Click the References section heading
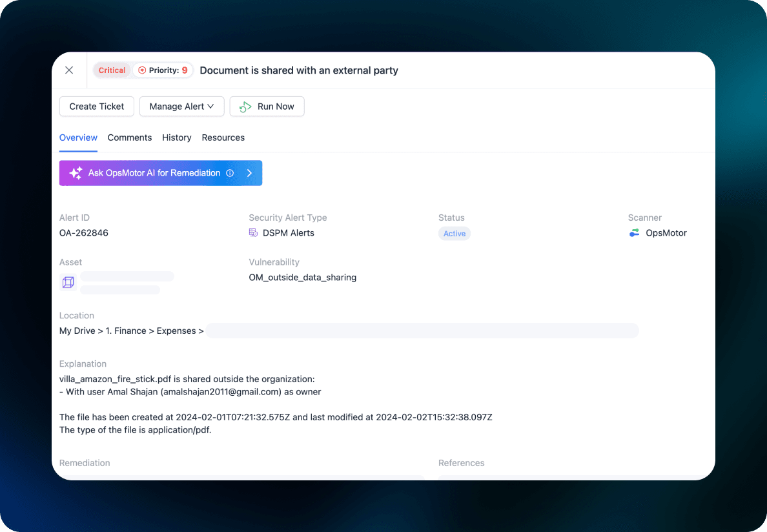The image size is (767, 532). pyautogui.click(x=461, y=463)
